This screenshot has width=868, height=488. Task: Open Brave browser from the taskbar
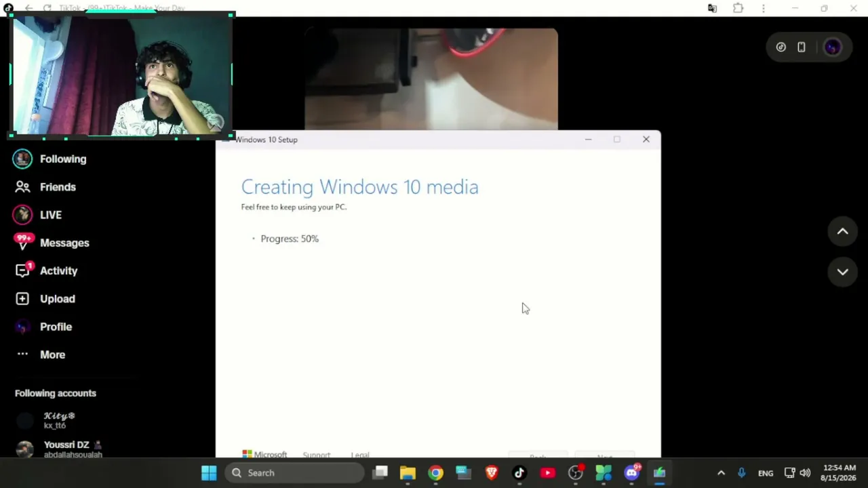(492, 472)
